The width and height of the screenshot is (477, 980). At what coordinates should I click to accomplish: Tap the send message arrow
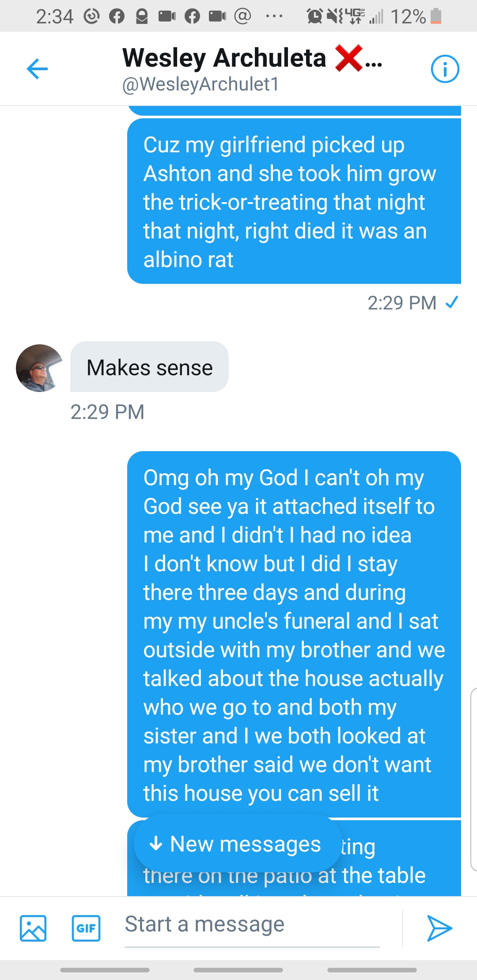click(x=439, y=928)
